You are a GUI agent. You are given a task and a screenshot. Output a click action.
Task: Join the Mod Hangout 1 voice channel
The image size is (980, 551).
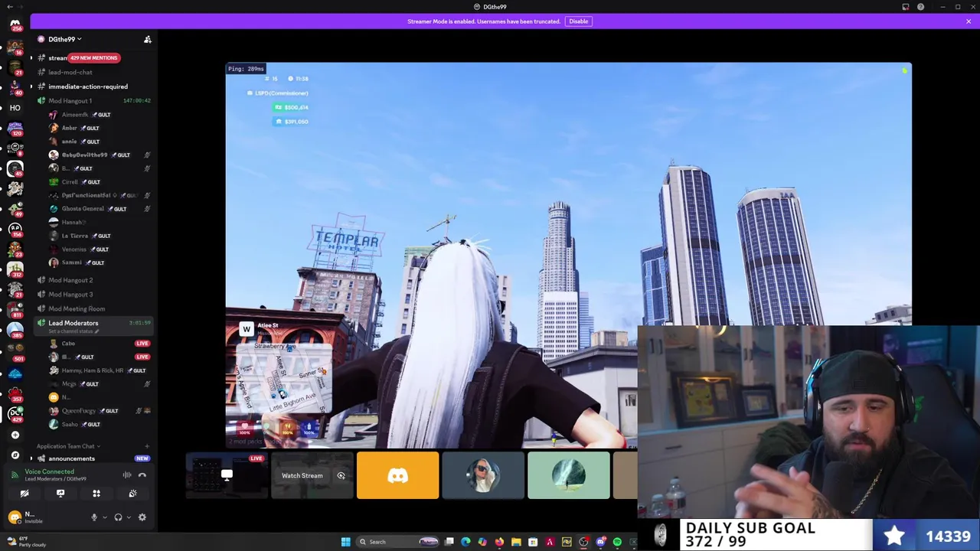click(x=70, y=101)
